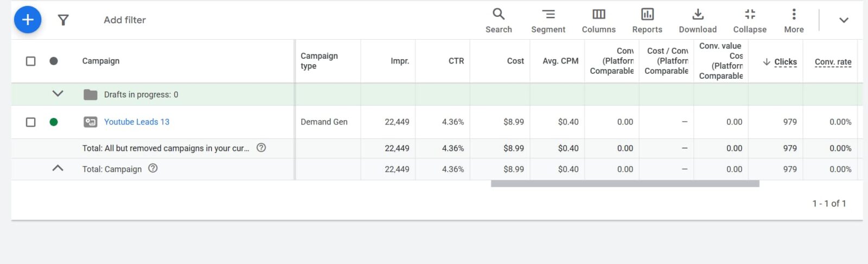Sort by the Cost column header
Image resolution: width=868 pixels, height=264 pixels.
click(515, 61)
